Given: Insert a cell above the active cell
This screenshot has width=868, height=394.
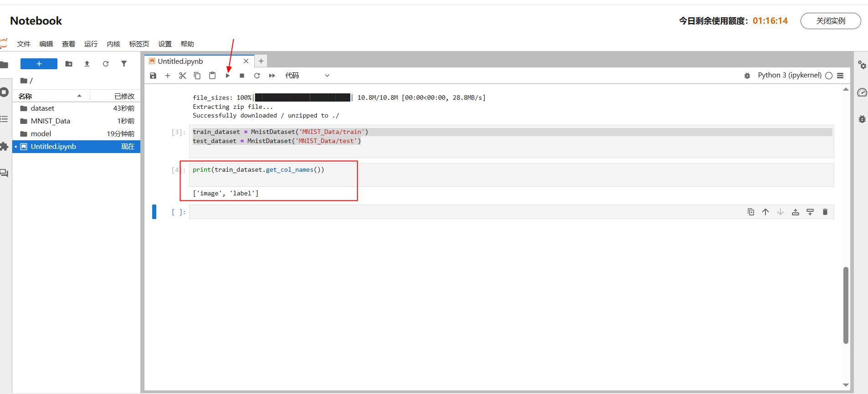Looking at the screenshot, I should (x=796, y=212).
